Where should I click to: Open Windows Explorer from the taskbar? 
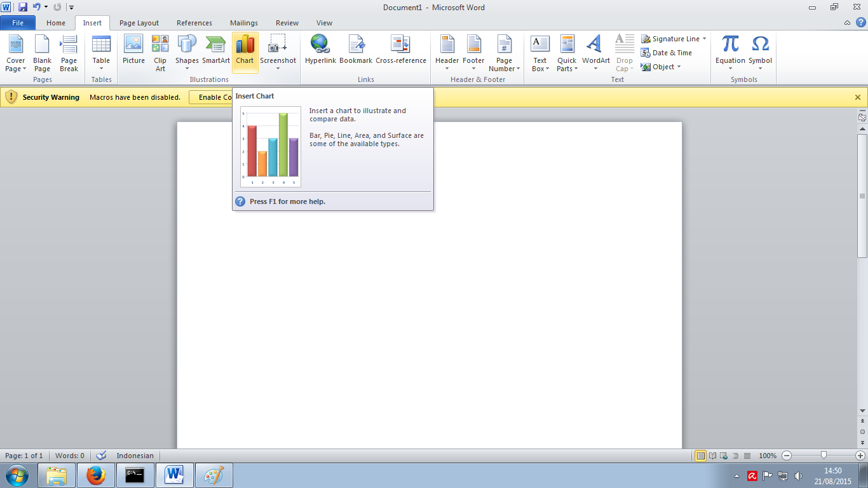[57, 475]
